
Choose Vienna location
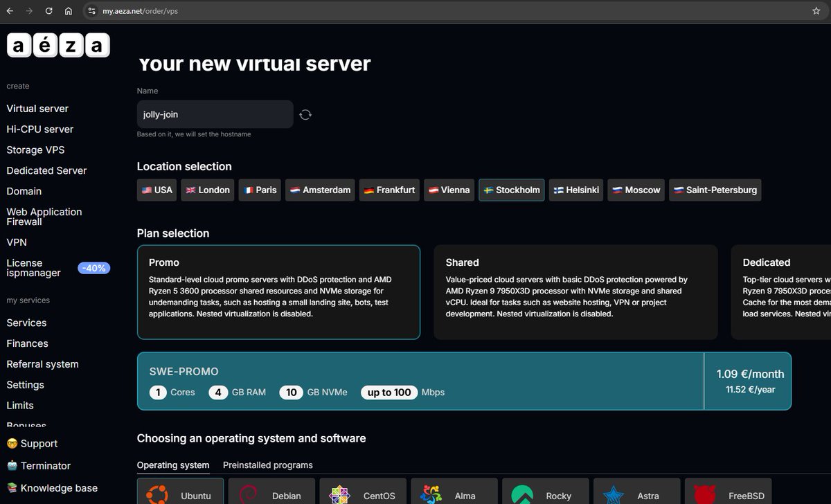coord(449,190)
